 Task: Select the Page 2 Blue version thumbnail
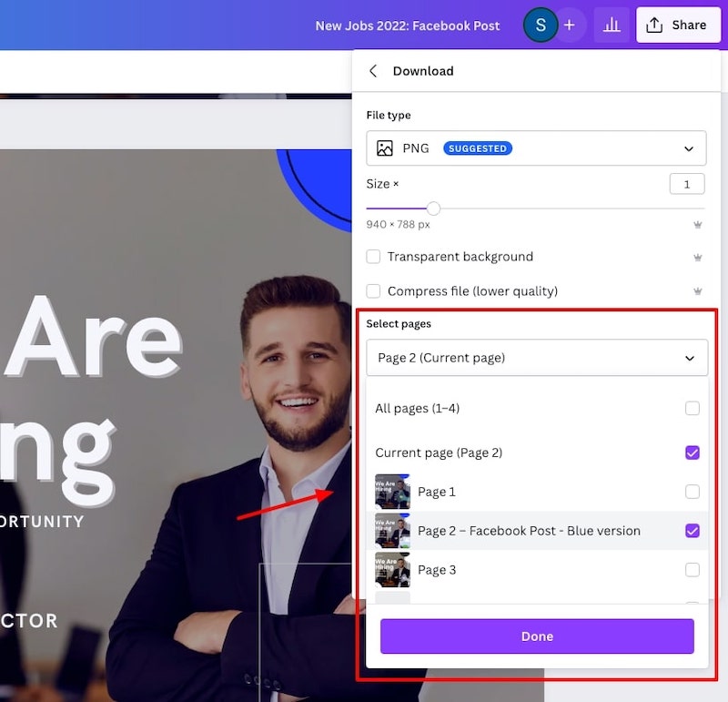click(x=393, y=531)
